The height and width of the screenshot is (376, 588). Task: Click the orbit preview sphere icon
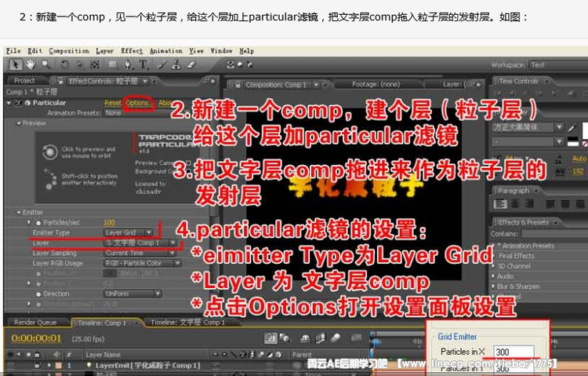[x=50, y=152]
